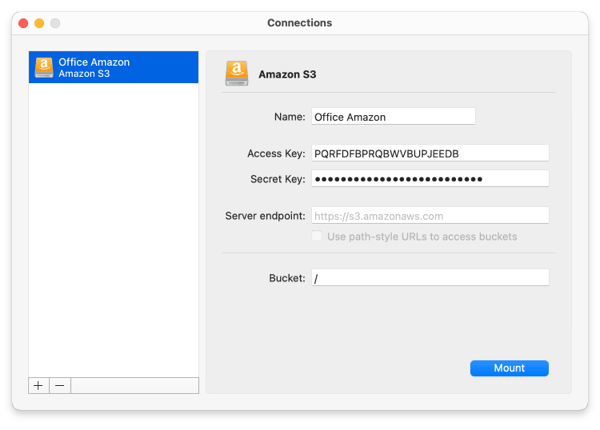Viewport: 600px width, 430px height.
Task: Add a new connection with plus button
Action: click(38, 385)
